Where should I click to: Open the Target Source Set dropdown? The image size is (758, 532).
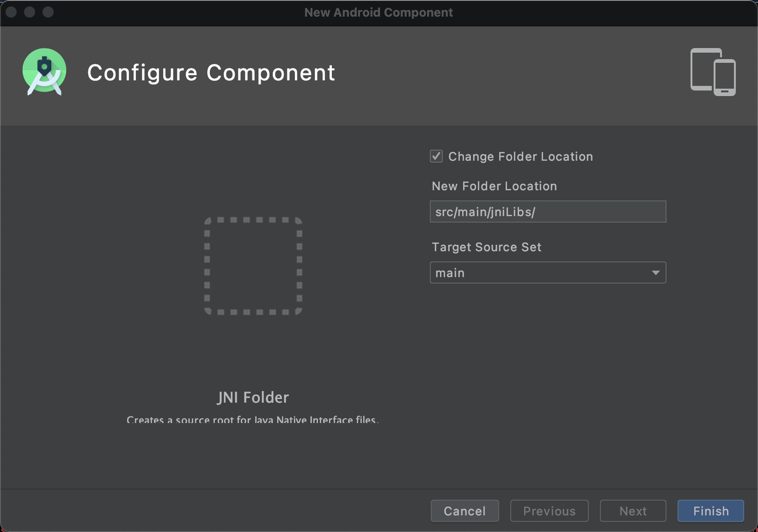[x=548, y=272]
